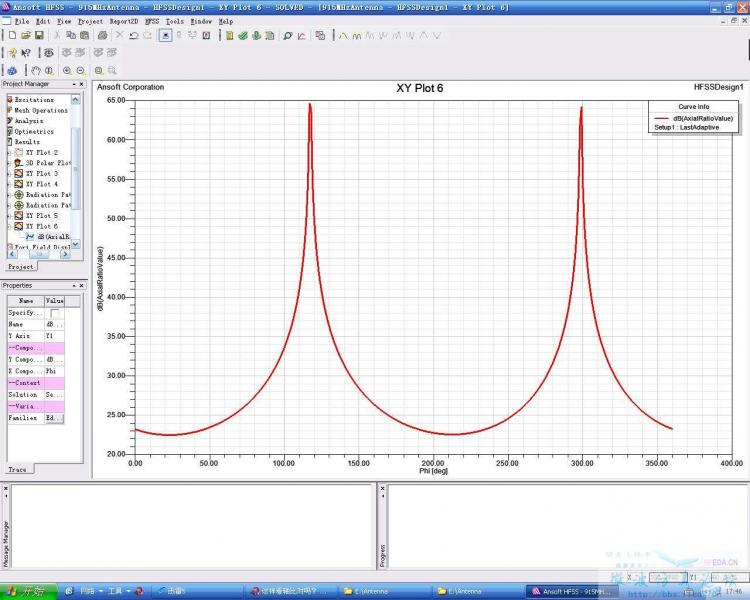
Task: Click the Print icon in the toolbar
Action: (x=103, y=35)
